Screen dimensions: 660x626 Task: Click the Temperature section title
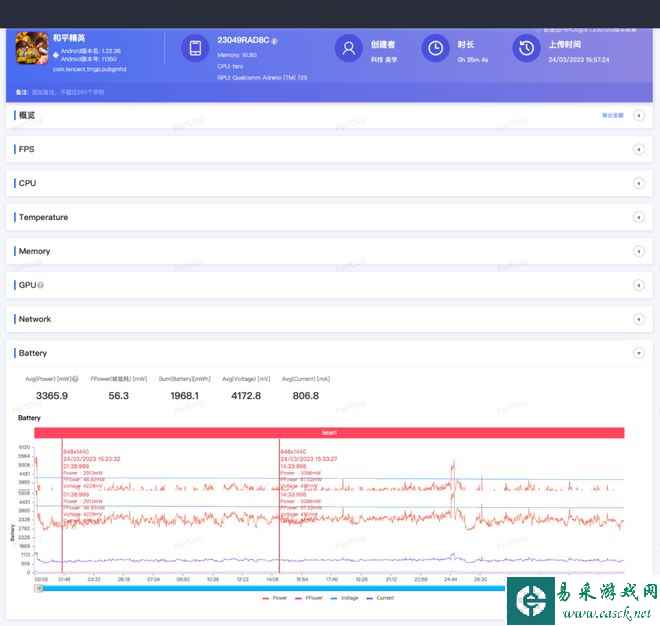[x=43, y=217]
